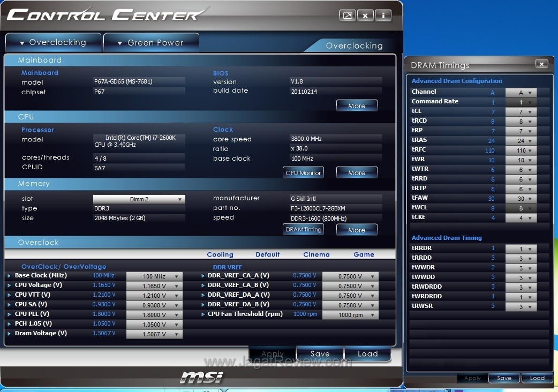Click the arrow-box minimize icon in Control Center
The height and width of the screenshot is (392, 558).
pyautogui.click(x=348, y=16)
